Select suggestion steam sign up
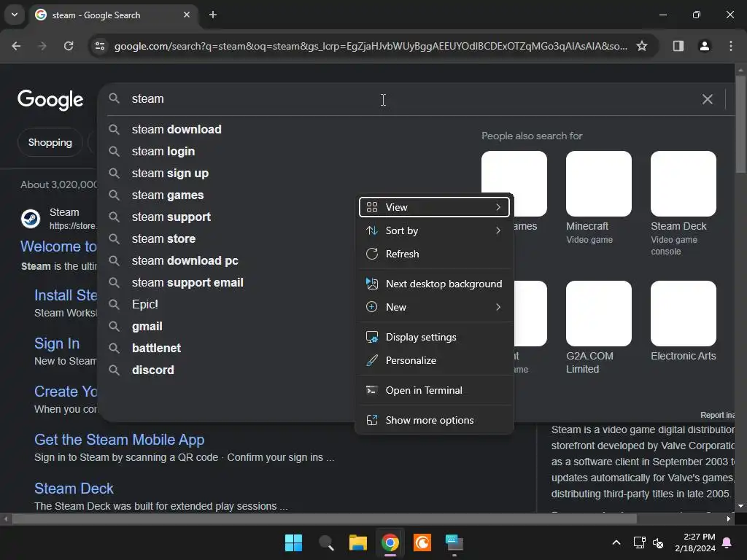747x560 pixels. 170,174
